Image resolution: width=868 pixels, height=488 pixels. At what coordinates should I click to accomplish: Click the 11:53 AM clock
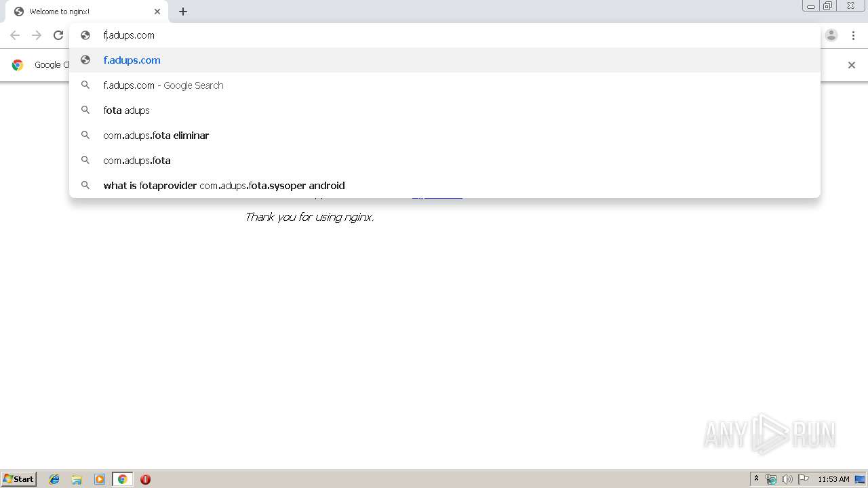coord(833,479)
